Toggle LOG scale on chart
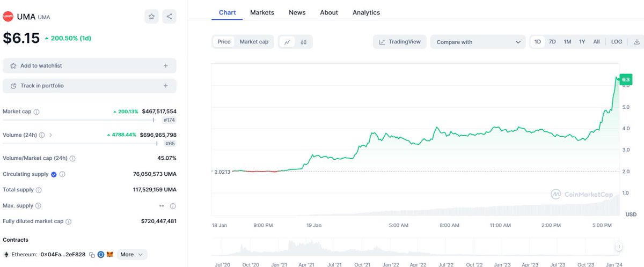The image size is (644, 267). (617, 42)
